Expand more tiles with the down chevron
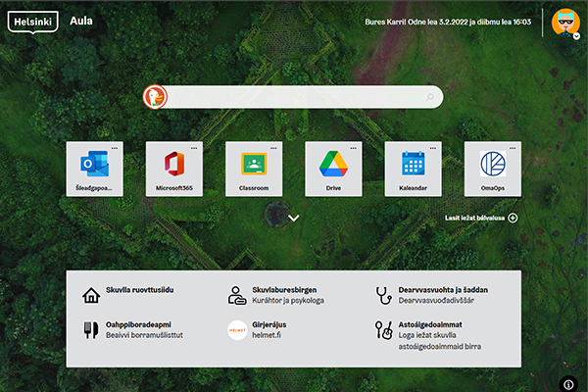 (294, 218)
